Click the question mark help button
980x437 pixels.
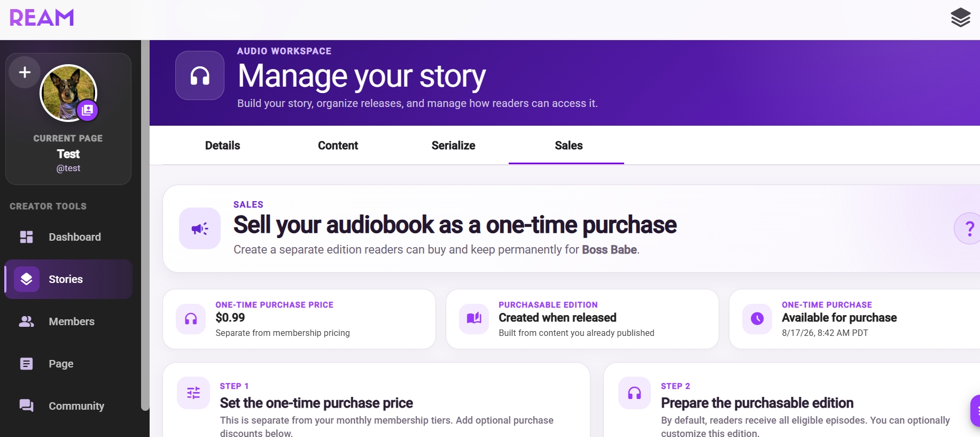point(969,228)
